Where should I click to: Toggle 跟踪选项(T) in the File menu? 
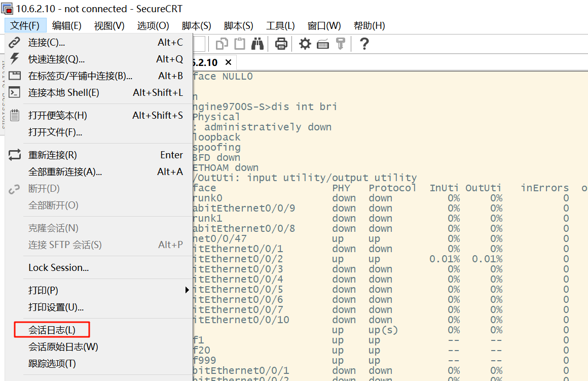coord(52,364)
